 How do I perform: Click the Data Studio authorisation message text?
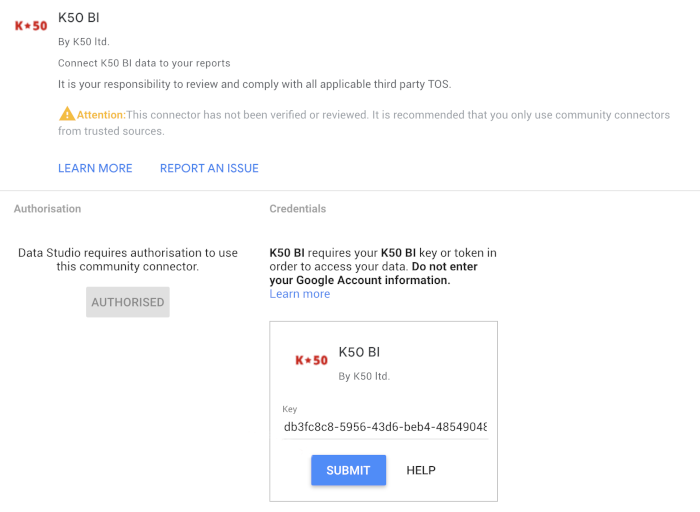(x=128, y=259)
